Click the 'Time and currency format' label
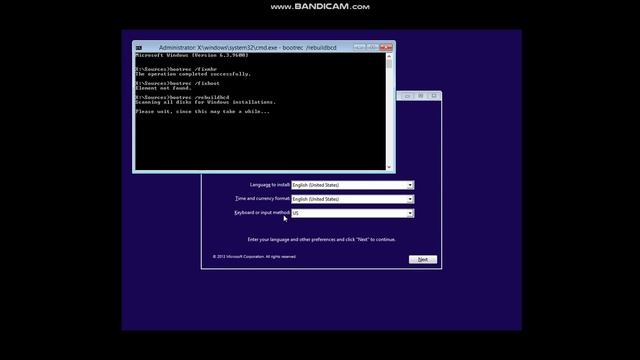This screenshot has width=640, height=360. click(262, 199)
